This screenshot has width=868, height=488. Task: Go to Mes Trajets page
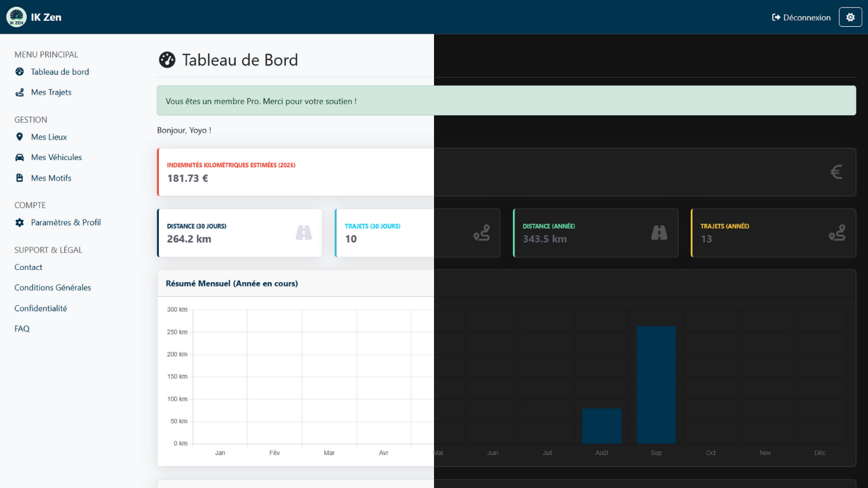51,92
